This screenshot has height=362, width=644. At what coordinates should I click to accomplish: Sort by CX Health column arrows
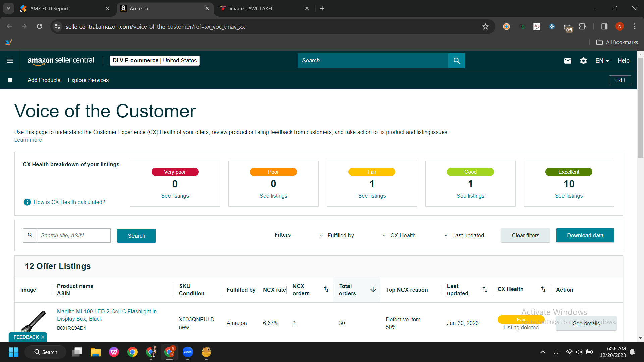click(x=543, y=289)
